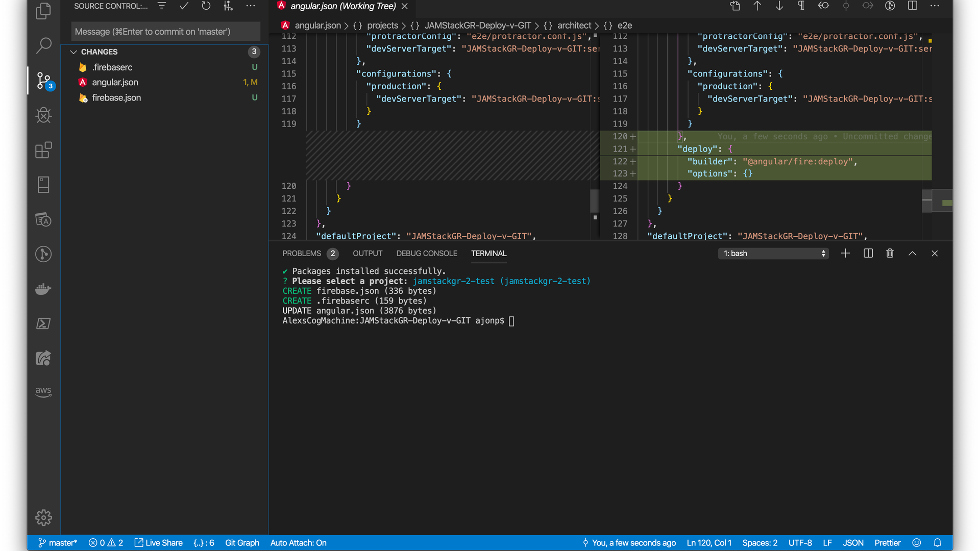Screen dimensions: 980x551
Task: Collapse the CHANGES section
Action: pos(73,52)
